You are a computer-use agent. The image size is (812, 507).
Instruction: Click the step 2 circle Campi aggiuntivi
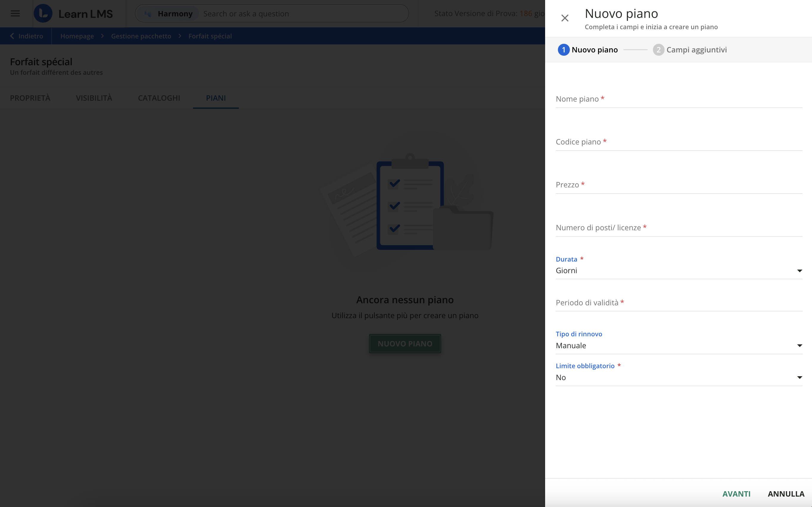[x=659, y=50]
